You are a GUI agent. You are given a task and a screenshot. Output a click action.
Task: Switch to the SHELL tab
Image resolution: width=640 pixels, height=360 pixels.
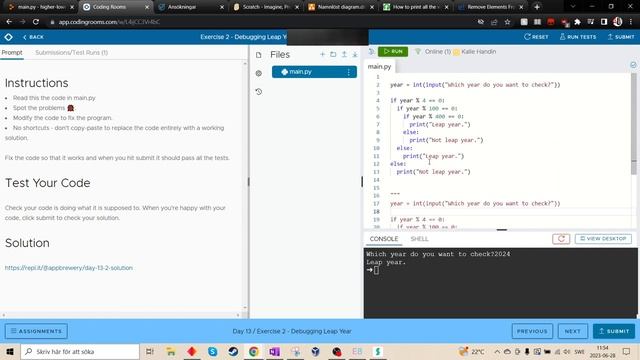tap(419, 239)
